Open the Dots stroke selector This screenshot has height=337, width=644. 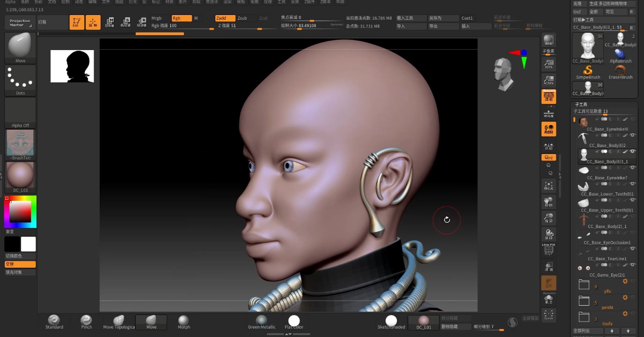20,81
